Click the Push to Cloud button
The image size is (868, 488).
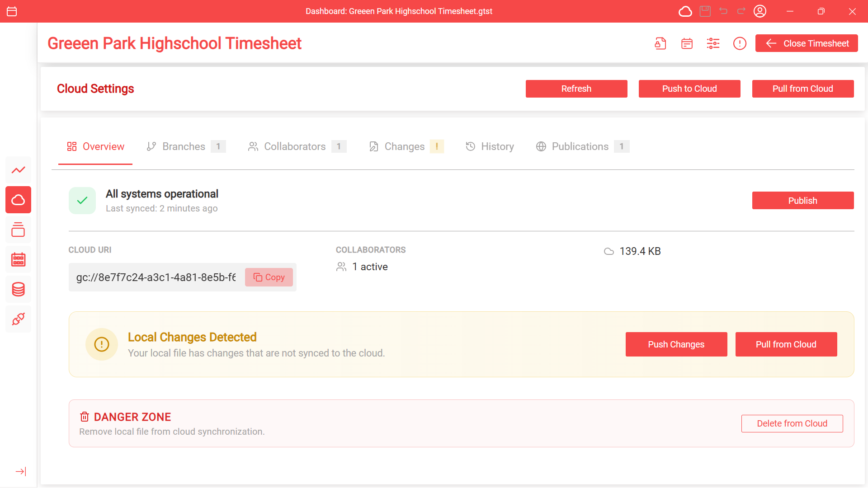point(689,89)
